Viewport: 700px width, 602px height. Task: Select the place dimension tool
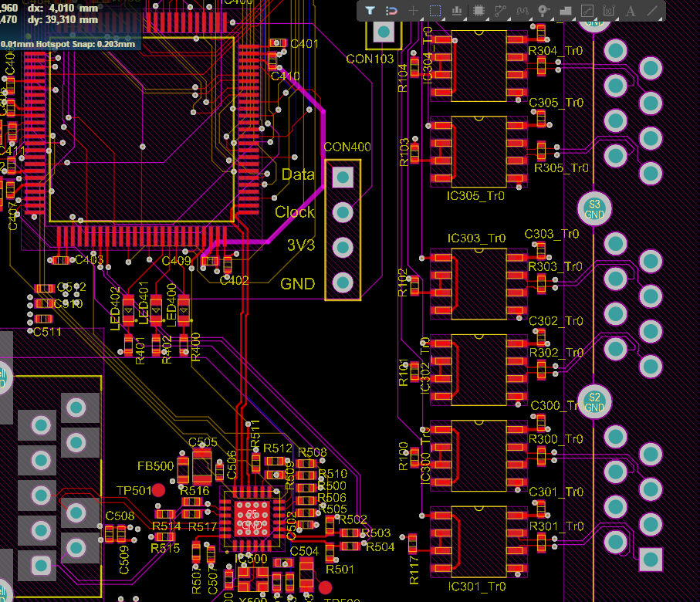(x=609, y=11)
